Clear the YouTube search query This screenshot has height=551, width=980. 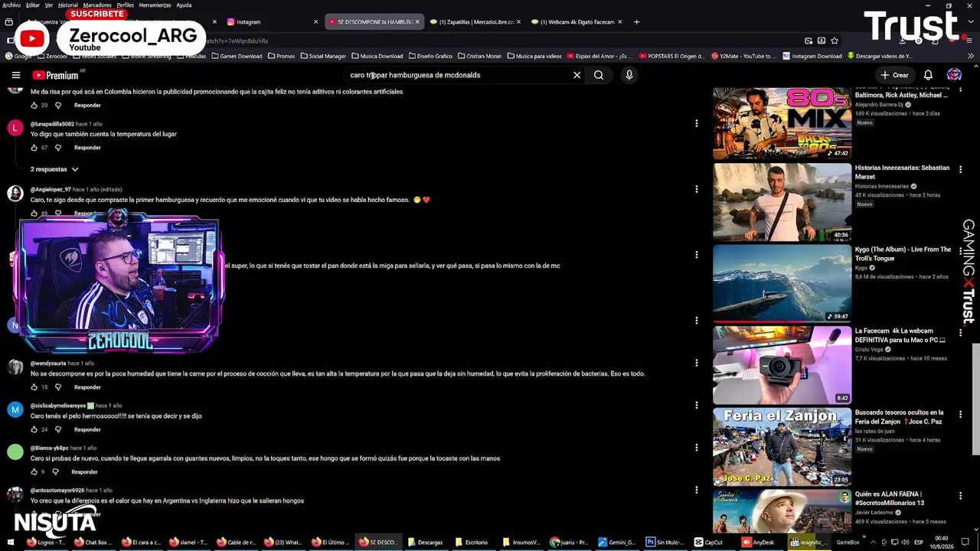(577, 75)
